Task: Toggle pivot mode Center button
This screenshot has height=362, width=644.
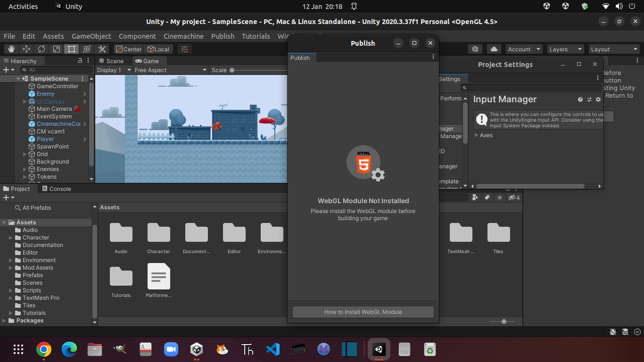Action: coord(128,49)
